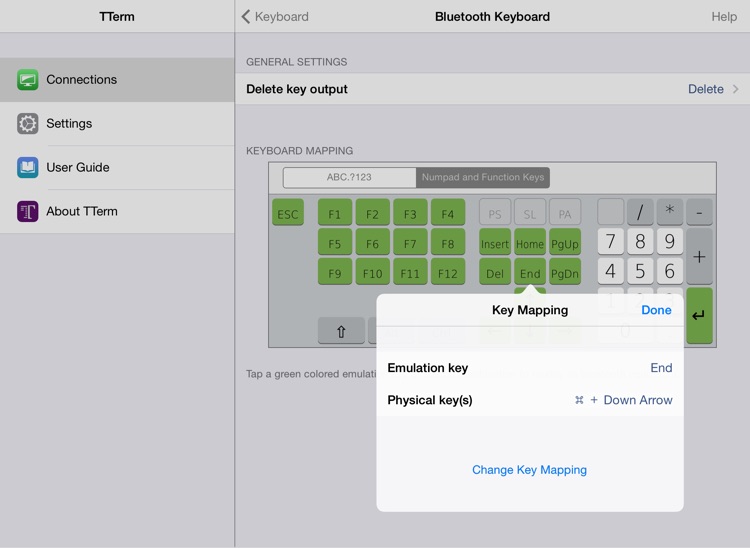The width and height of the screenshot is (750, 548).
Task: Select Settings in the sidebar
Action: click(117, 123)
